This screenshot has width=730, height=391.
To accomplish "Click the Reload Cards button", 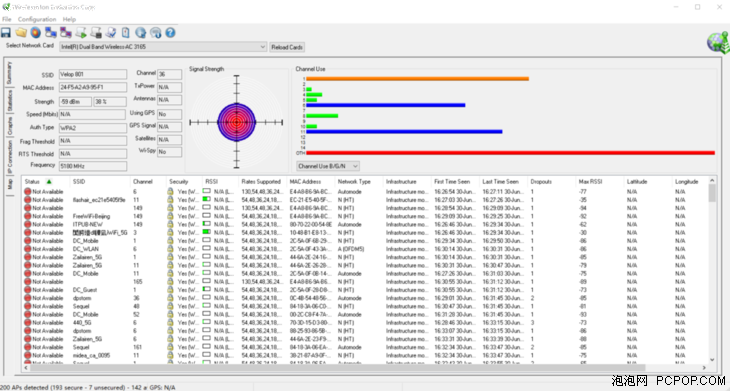I will (287, 47).
